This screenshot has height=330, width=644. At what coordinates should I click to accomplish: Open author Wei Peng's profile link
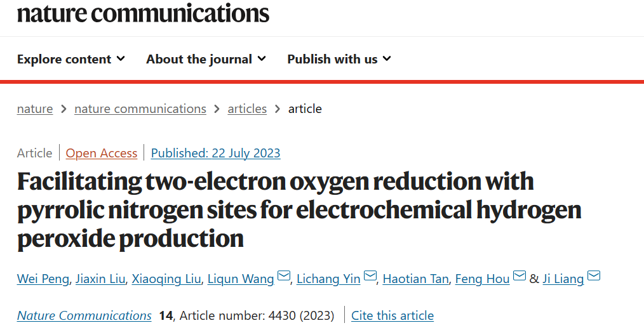(x=43, y=279)
